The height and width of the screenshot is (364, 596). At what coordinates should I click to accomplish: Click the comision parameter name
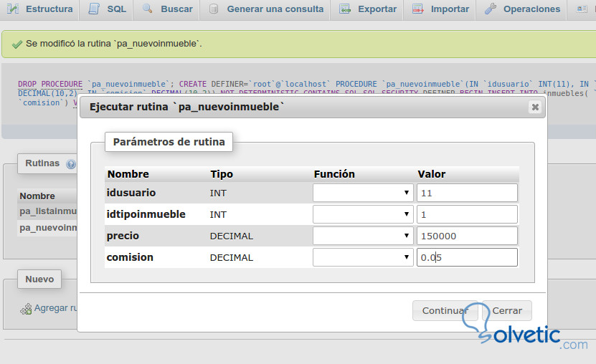[x=130, y=257]
